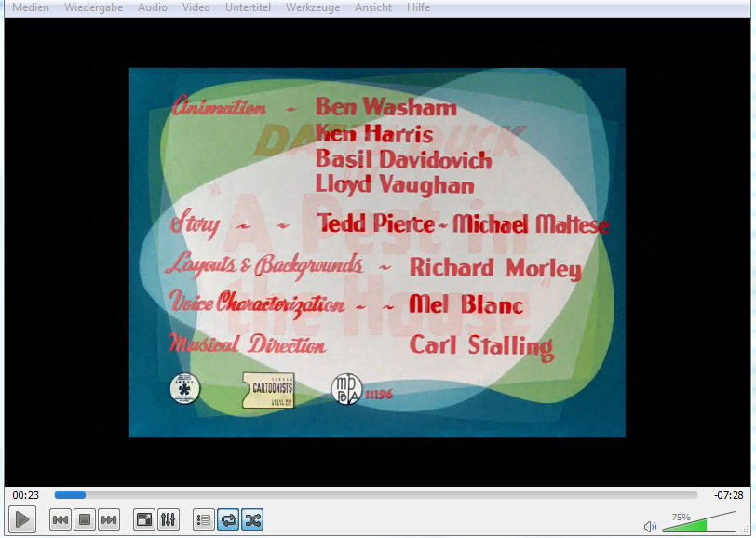The image size is (756, 538).
Task: Open the Ansicht menu
Action: [373, 7]
